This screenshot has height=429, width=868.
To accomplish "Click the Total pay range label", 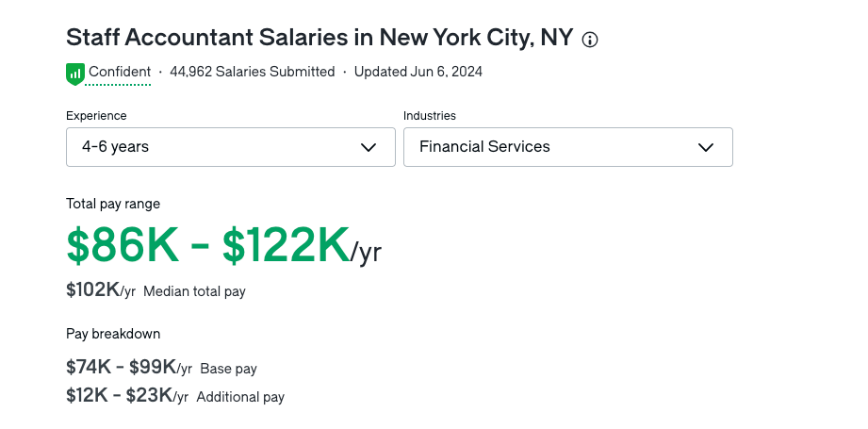I will click(113, 204).
